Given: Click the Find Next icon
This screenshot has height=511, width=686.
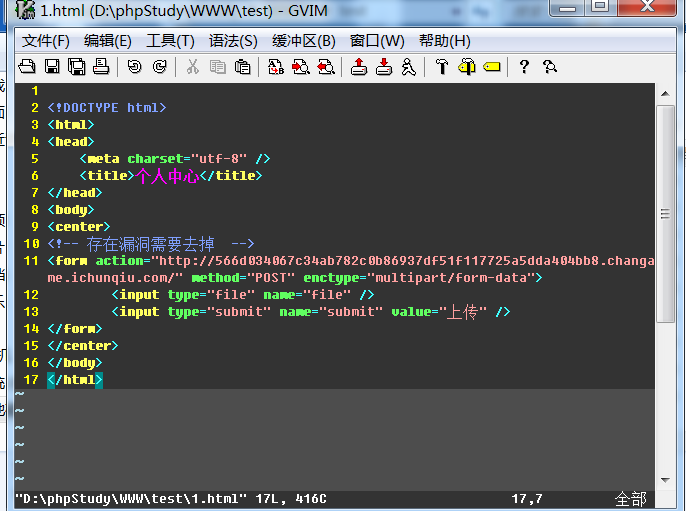Looking at the screenshot, I should coord(301,67).
